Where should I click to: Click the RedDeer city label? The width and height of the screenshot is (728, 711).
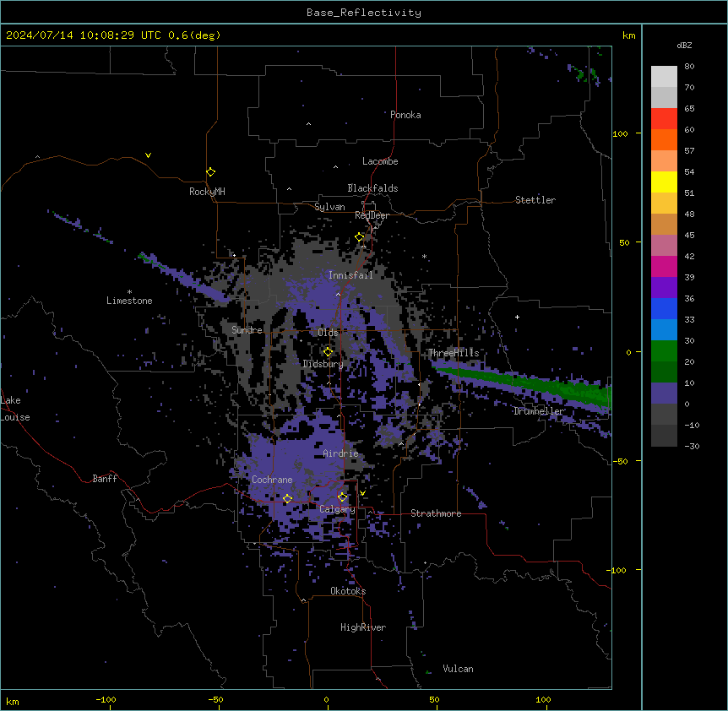(372, 215)
